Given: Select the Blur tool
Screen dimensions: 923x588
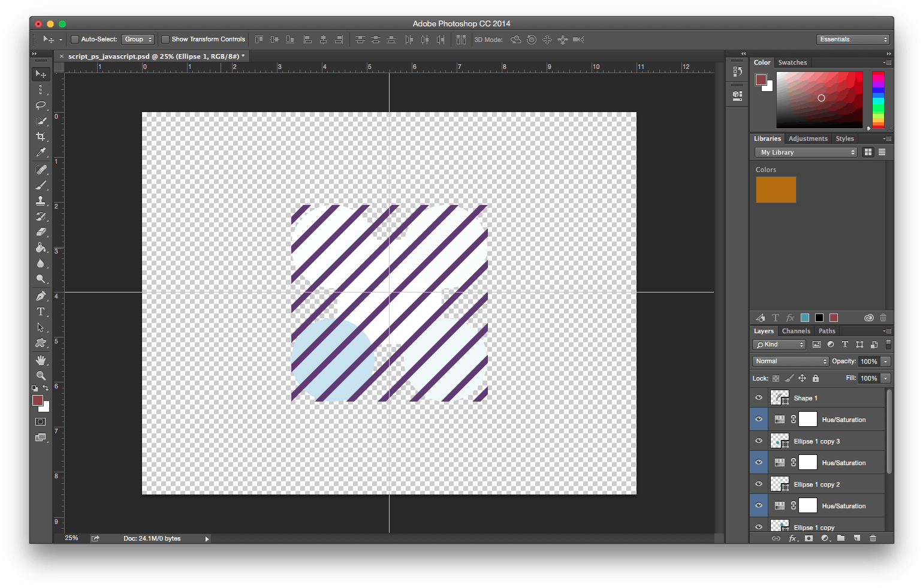Looking at the screenshot, I should click(x=41, y=263).
